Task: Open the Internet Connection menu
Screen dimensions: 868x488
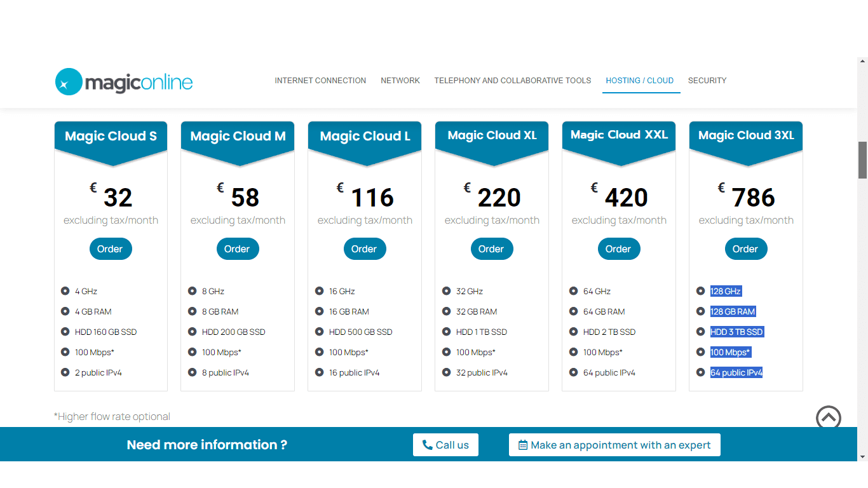Action: pos(320,81)
